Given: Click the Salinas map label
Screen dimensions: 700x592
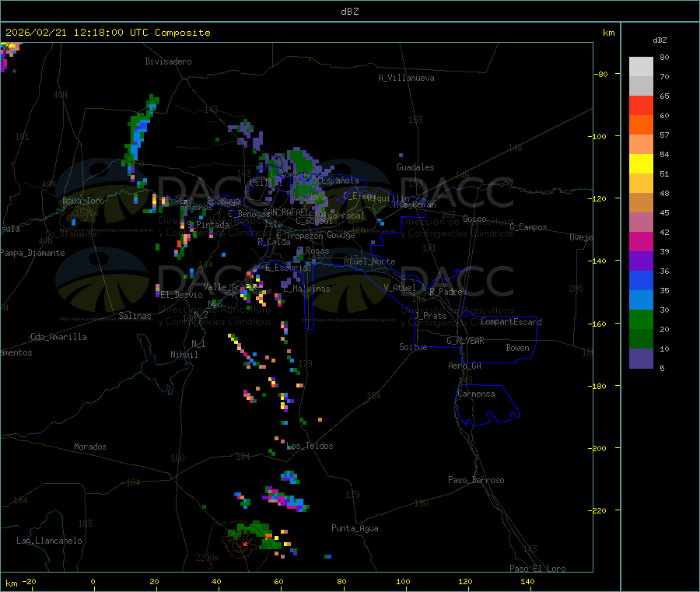Looking at the screenshot, I should [x=135, y=316].
